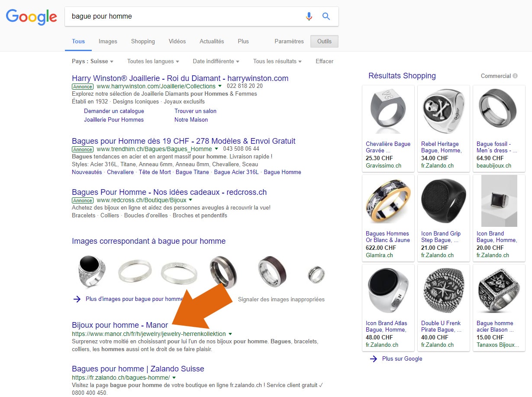The height and width of the screenshot is (397, 532).
Task: Open Bague homme acier Blason image
Action: [499, 291]
